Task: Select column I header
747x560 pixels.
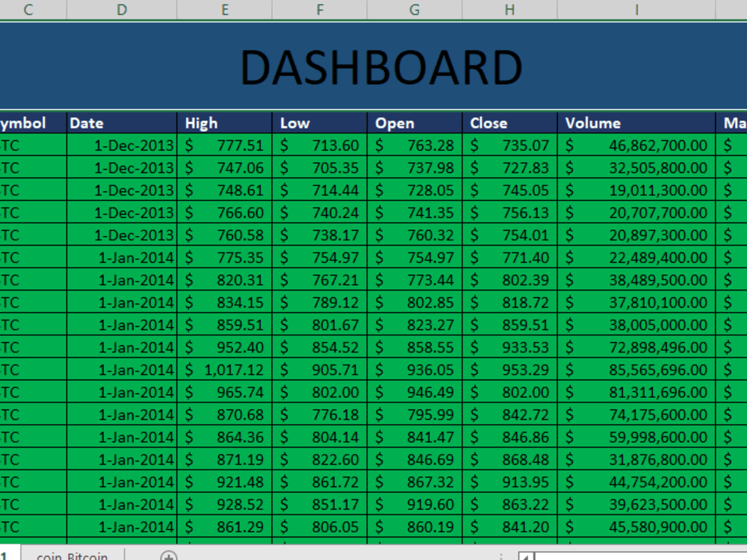Action: 636,10
